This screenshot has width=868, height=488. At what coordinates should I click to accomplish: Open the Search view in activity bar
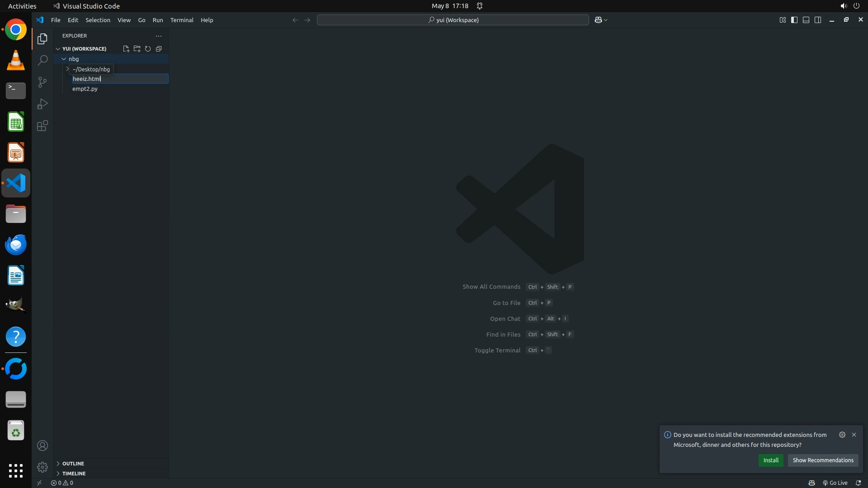pos(42,61)
